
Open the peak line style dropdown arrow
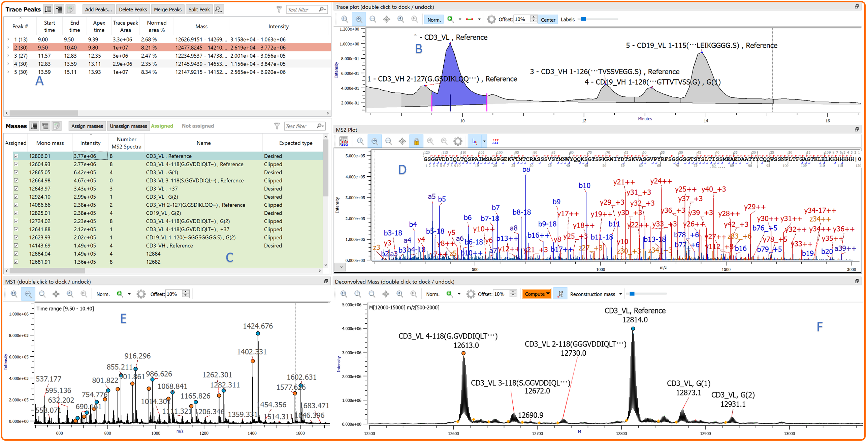(x=479, y=19)
